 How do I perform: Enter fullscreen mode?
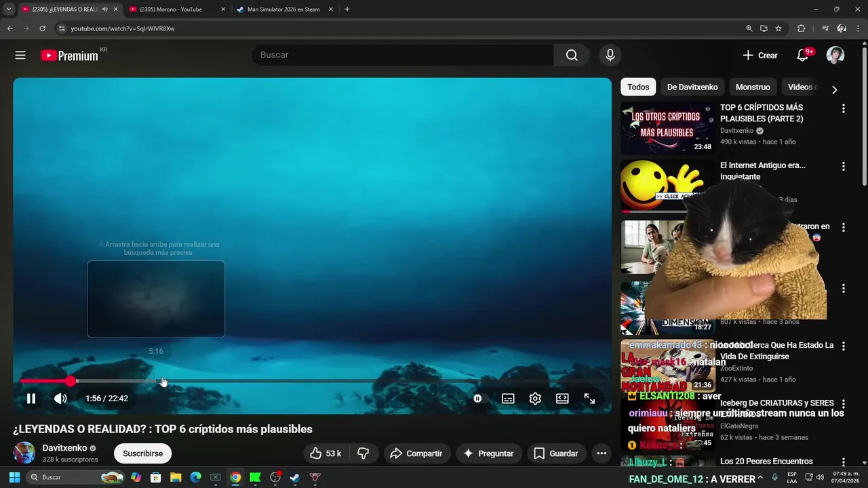point(589,399)
